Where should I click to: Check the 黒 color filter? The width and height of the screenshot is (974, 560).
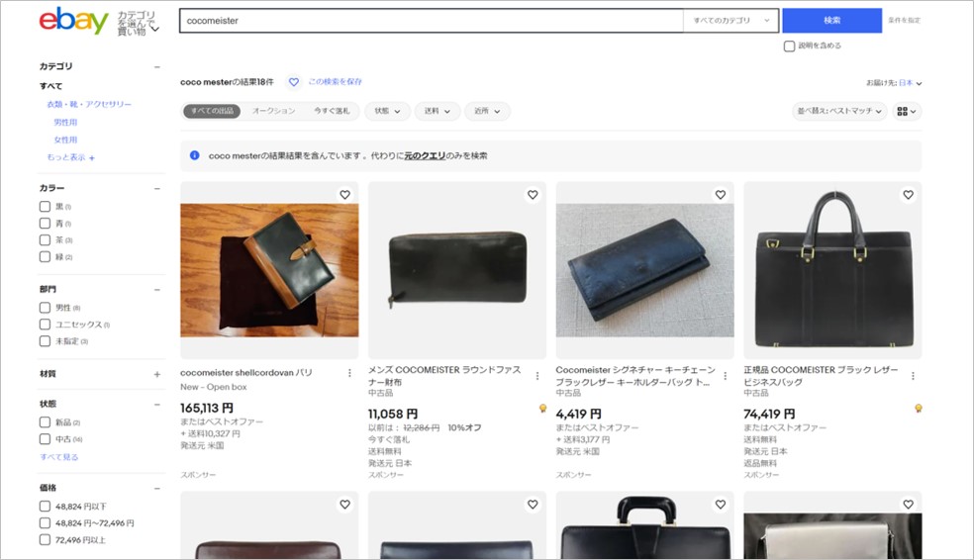[x=45, y=206]
